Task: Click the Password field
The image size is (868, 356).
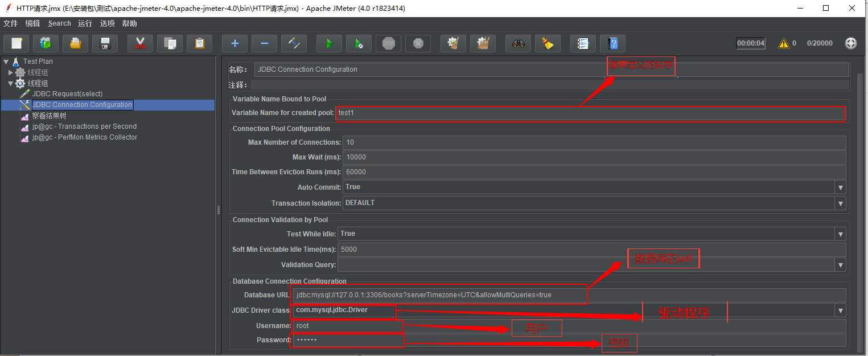Action: (x=569, y=340)
